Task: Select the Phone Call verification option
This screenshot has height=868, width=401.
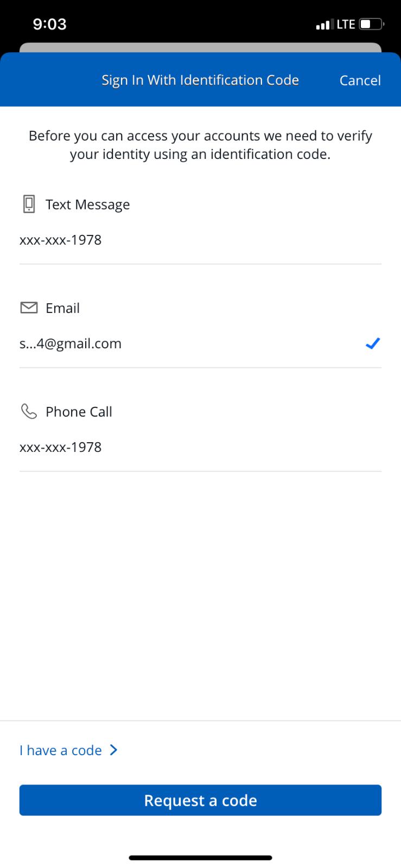Action: click(79, 412)
